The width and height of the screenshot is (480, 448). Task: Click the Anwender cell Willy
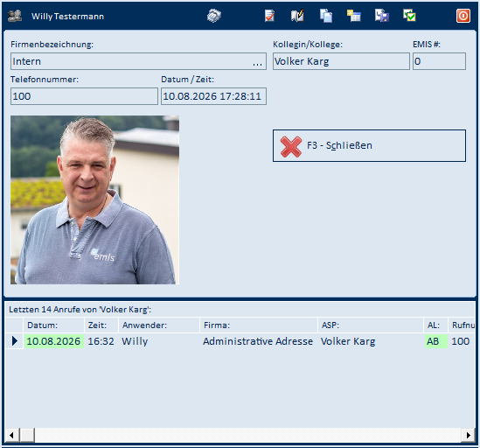point(159,341)
